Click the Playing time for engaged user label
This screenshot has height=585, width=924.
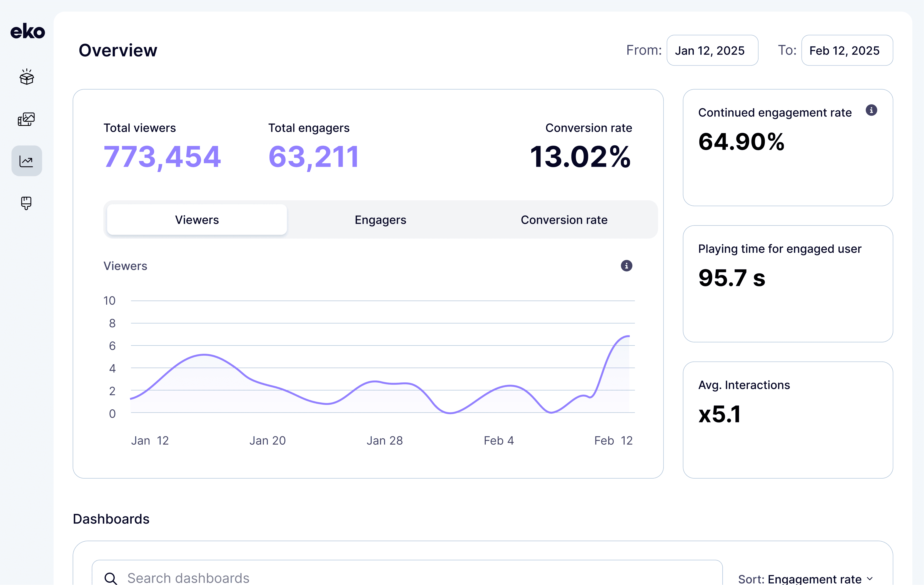coord(780,249)
